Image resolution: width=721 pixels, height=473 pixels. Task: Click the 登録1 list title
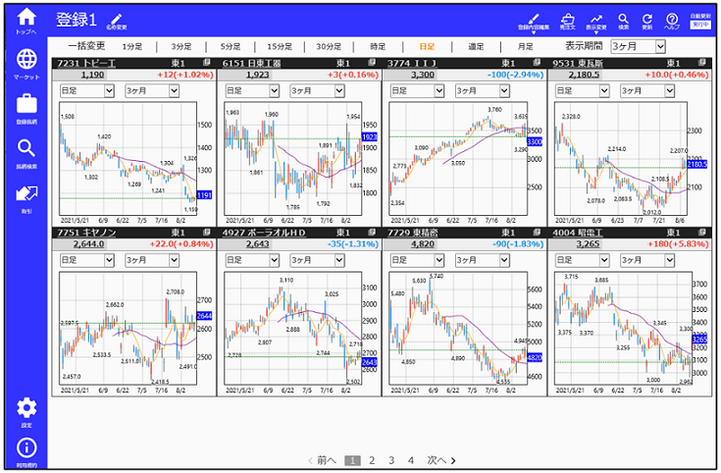tap(76, 20)
